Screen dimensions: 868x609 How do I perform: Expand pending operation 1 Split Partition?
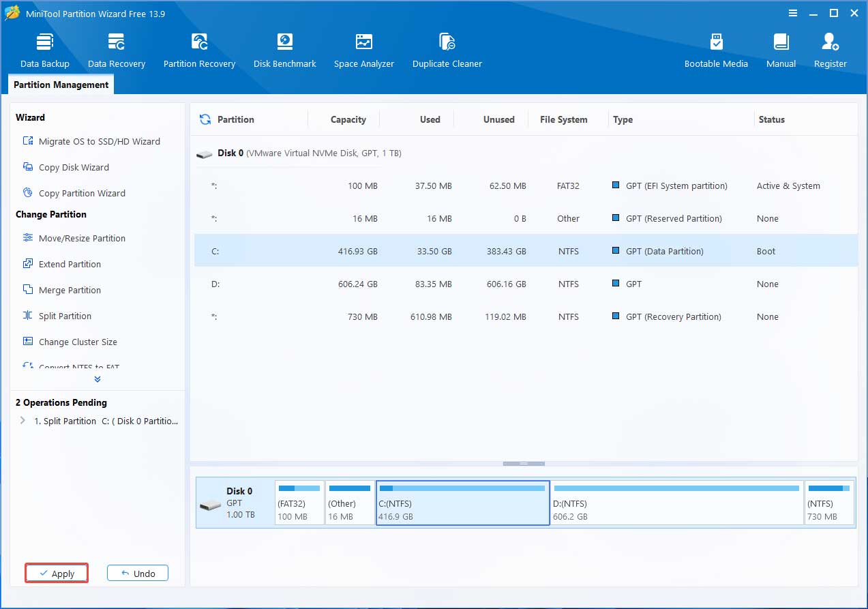coord(23,421)
